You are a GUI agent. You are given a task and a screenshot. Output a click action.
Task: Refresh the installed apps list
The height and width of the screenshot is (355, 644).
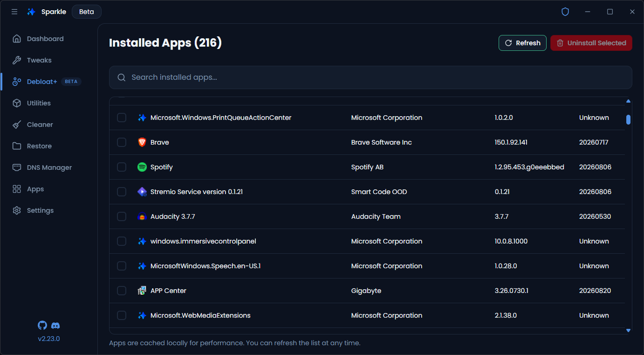tap(522, 43)
